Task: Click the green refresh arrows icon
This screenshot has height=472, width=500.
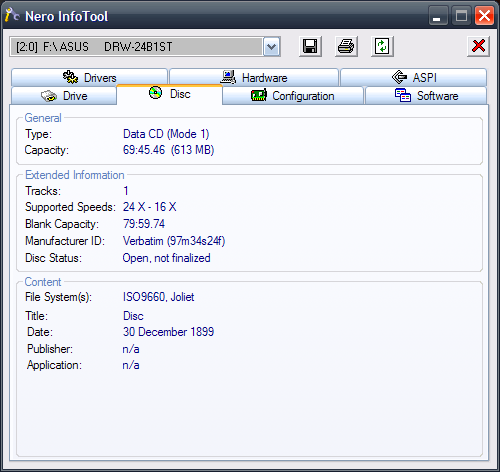Action: tap(382, 46)
